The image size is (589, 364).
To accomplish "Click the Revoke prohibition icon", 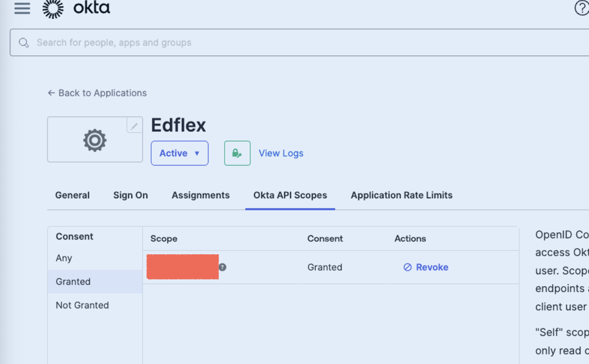I will tap(407, 267).
